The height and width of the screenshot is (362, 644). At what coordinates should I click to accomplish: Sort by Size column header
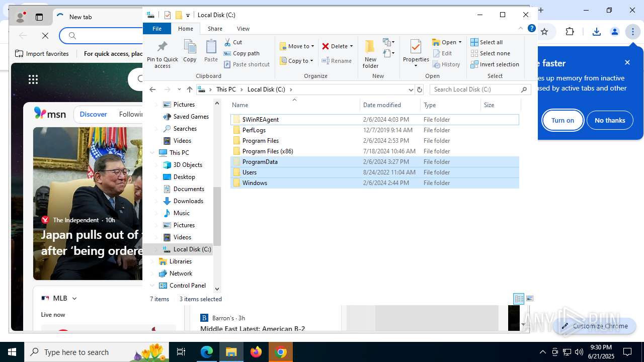500,105
